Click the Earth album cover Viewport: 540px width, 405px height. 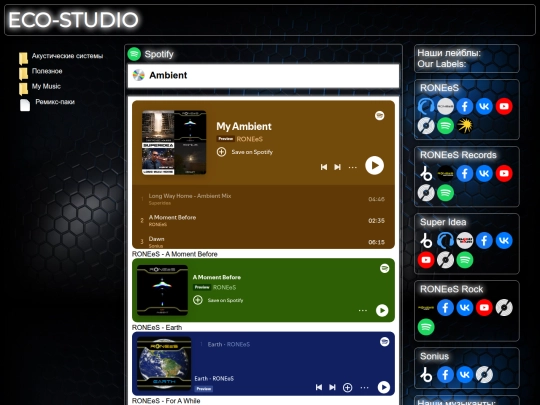tap(164, 363)
